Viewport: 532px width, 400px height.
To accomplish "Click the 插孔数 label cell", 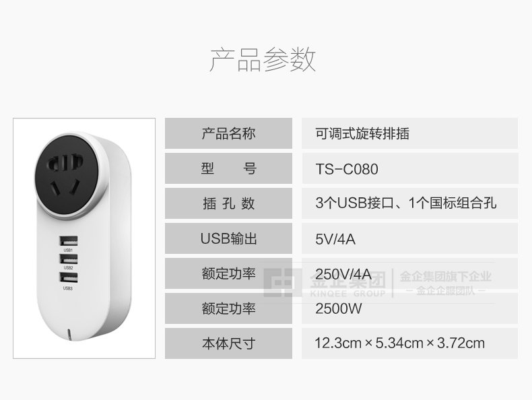I will coord(229,203).
